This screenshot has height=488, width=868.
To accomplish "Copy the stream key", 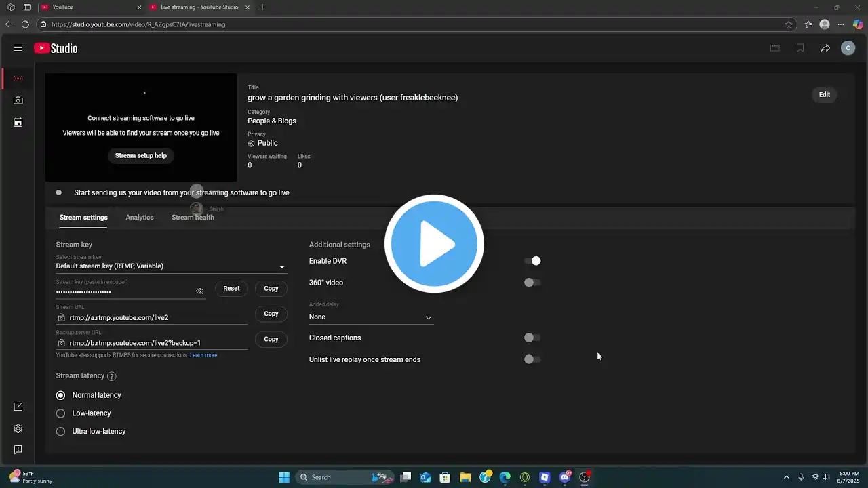I will 271,289.
